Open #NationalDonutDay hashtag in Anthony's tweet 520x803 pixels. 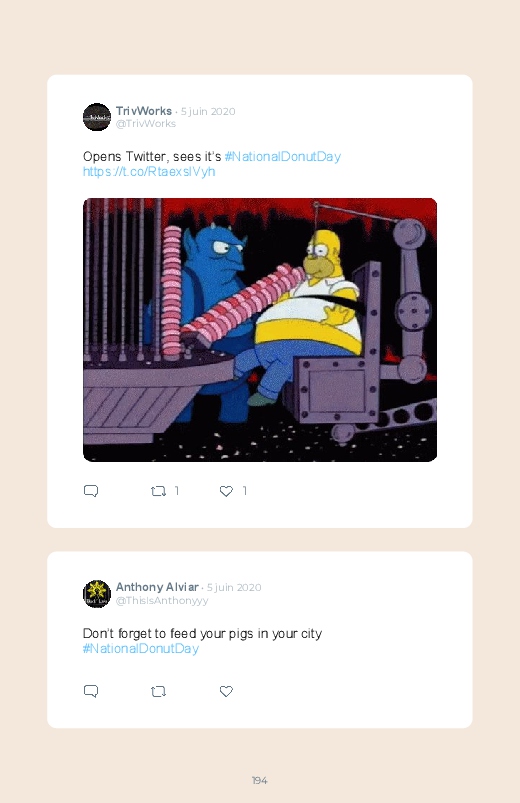click(x=141, y=648)
